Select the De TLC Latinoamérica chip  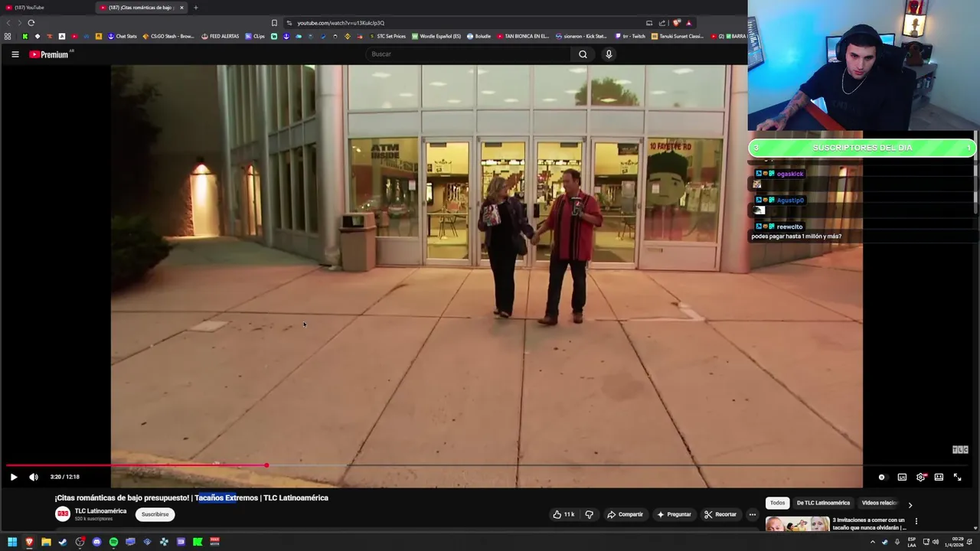(823, 503)
